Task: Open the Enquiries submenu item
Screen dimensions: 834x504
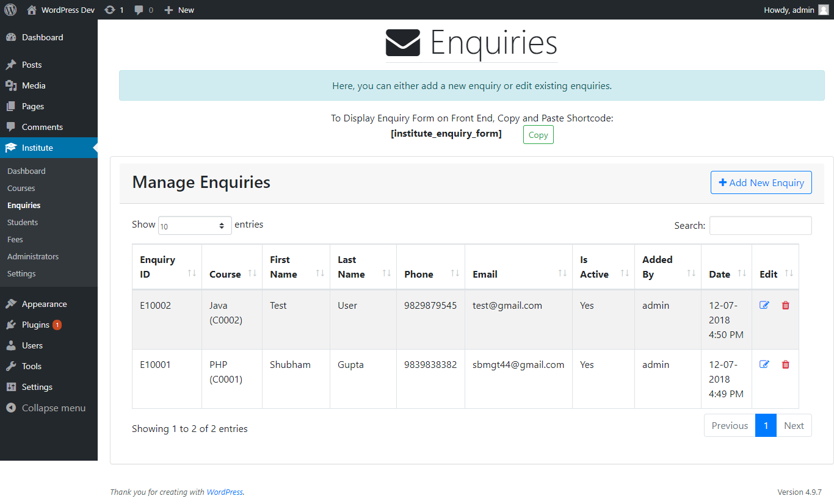Action: (24, 205)
